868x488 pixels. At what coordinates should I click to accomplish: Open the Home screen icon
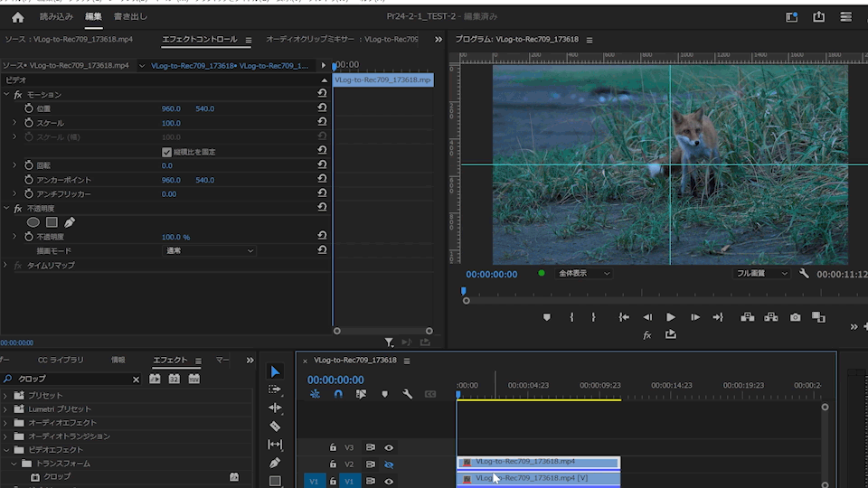tap(17, 16)
